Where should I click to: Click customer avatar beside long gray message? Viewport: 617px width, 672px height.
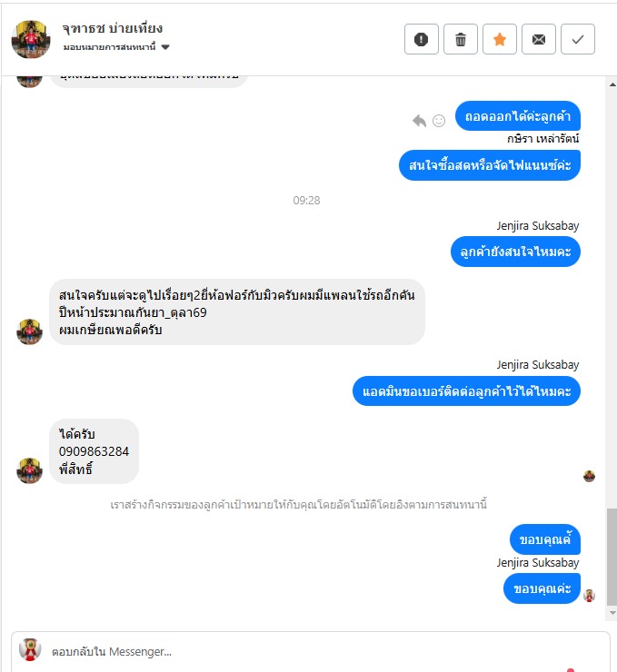click(30, 331)
